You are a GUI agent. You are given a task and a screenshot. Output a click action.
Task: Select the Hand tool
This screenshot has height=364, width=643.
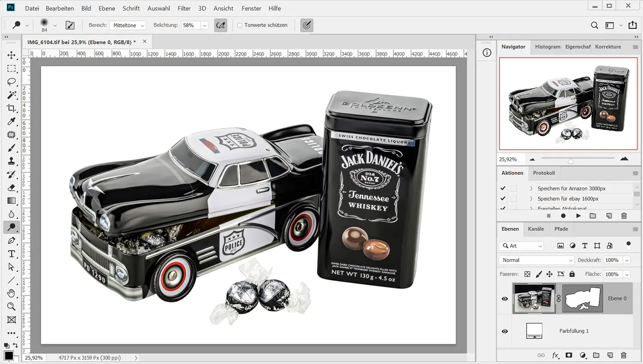coord(12,293)
